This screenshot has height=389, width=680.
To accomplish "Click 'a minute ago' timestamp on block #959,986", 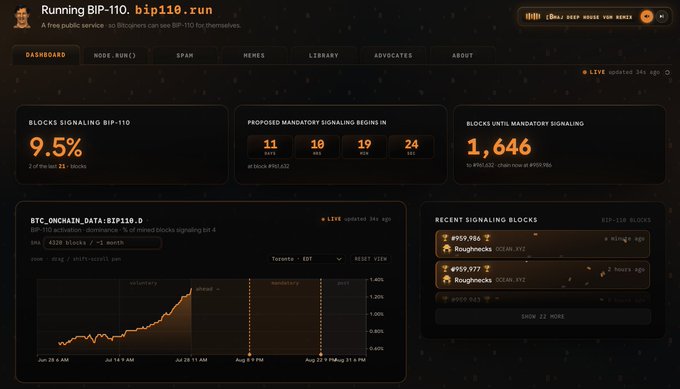I will click(624, 239).
